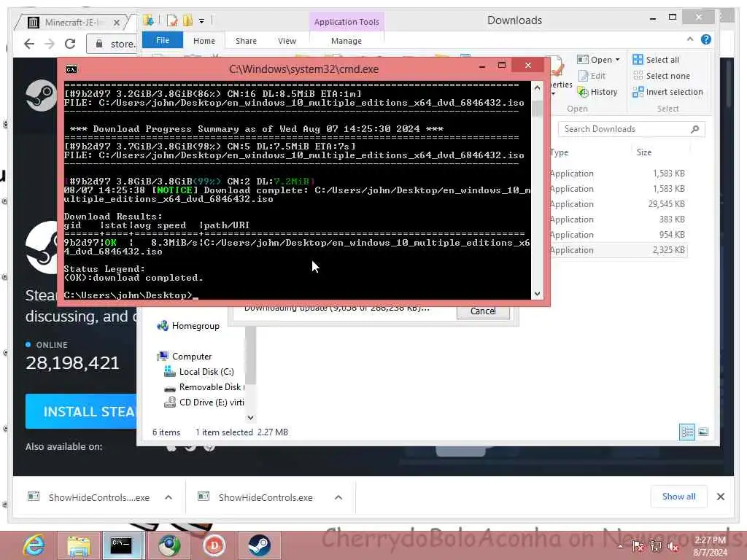Image resolution: width=747 pixels, height=560 pixels.
Task: Click Invert selection in ribbon
Action: [668, 92]
